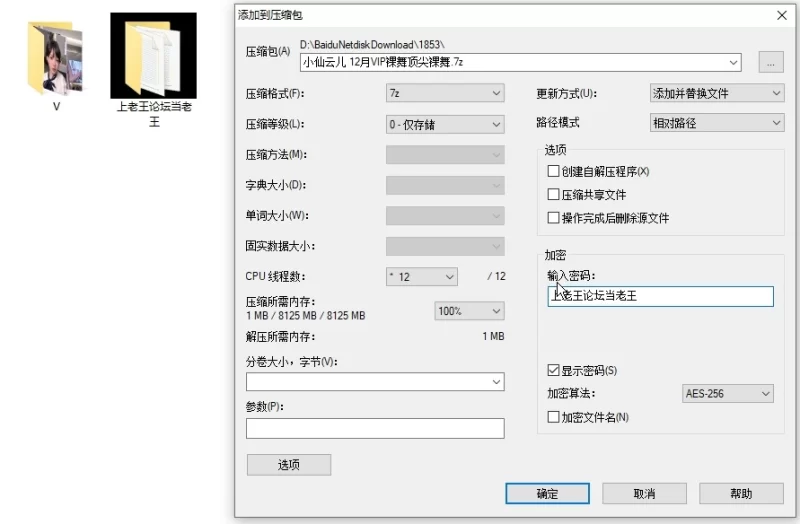This screenshot has height=524, width=800.
Task: Select the 上老王论坛当老王 folder icon
Action: pyautogui.click(x=153, y=56)
